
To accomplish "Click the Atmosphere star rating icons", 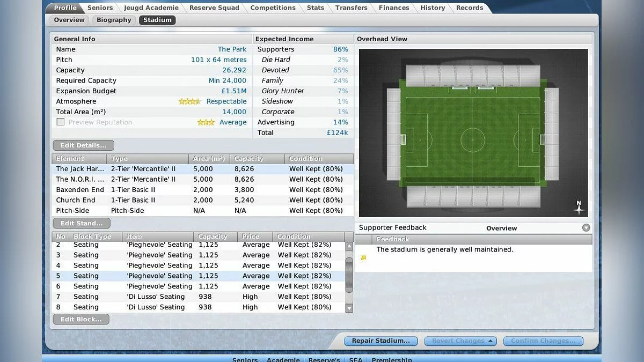I will [x=189, y=101].
